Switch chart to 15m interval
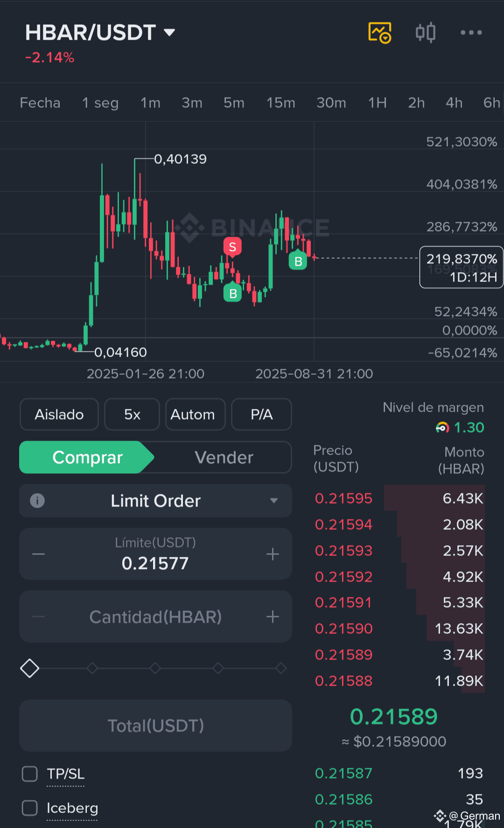This screenshot has height=828, width=504. coord(280,103)
